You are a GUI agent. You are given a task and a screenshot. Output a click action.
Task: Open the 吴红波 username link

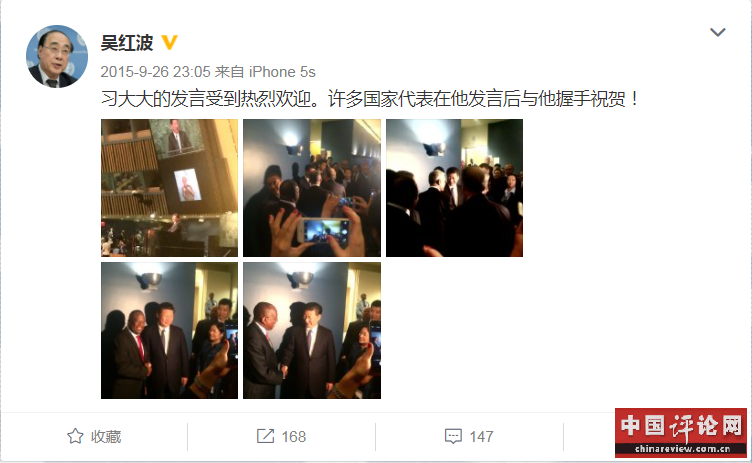(x=127, y=43)
